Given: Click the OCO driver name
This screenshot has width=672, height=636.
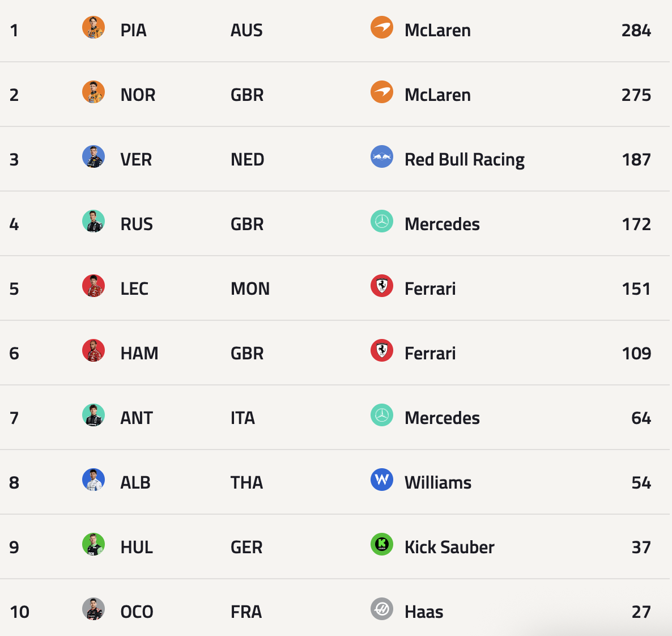Looking at the screenshot, I should [x=137, y=612].
